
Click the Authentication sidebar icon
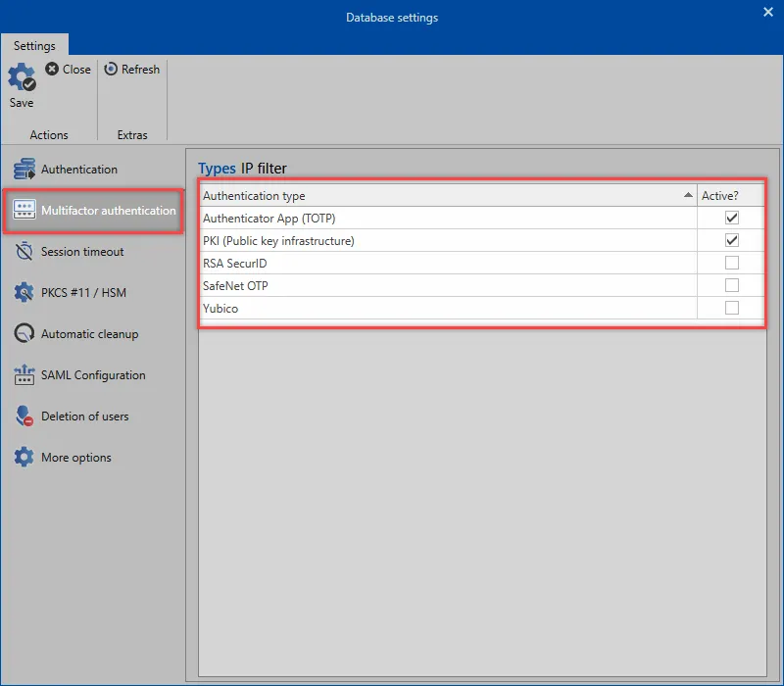click(x=24, y=170)
